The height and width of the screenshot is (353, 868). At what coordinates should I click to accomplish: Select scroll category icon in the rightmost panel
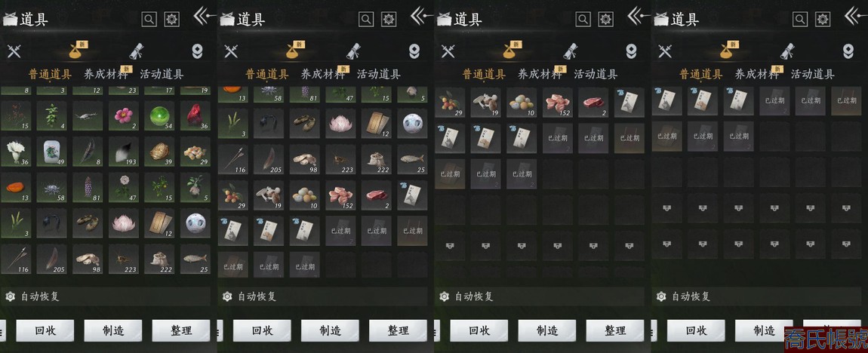pos(787,51)
